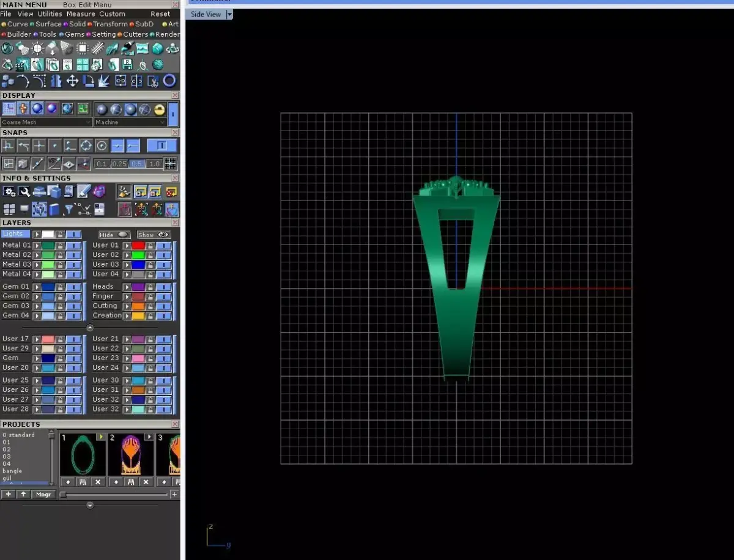The width and height of the screenshot is (734, 560).
Task: Click the grid snap icon beside 1.0
Action: click(x=170, y=163)
